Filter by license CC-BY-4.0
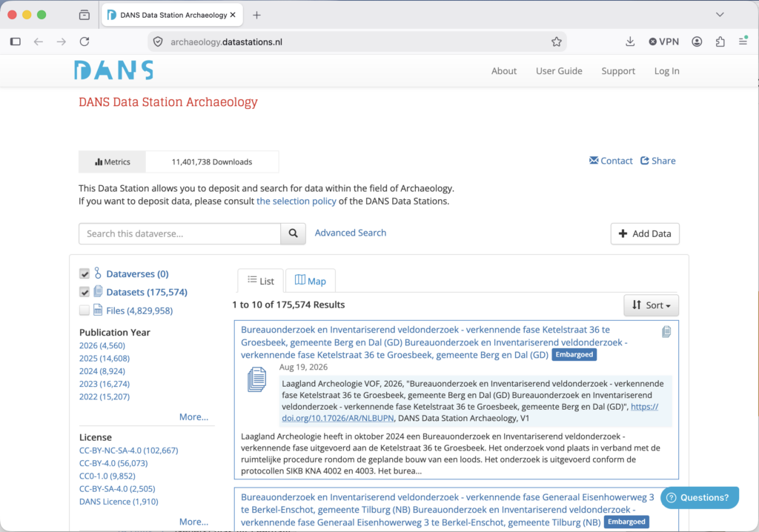Viewport: 759px width, 532px height. coord(113,463)
